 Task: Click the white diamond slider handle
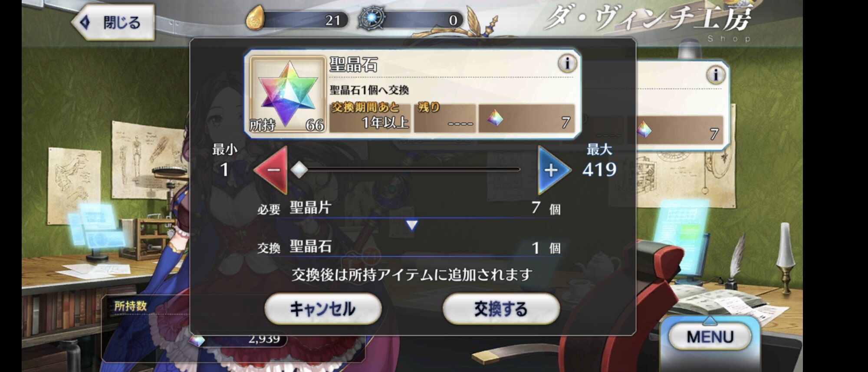pyautogui.click(x=299, y=170)
